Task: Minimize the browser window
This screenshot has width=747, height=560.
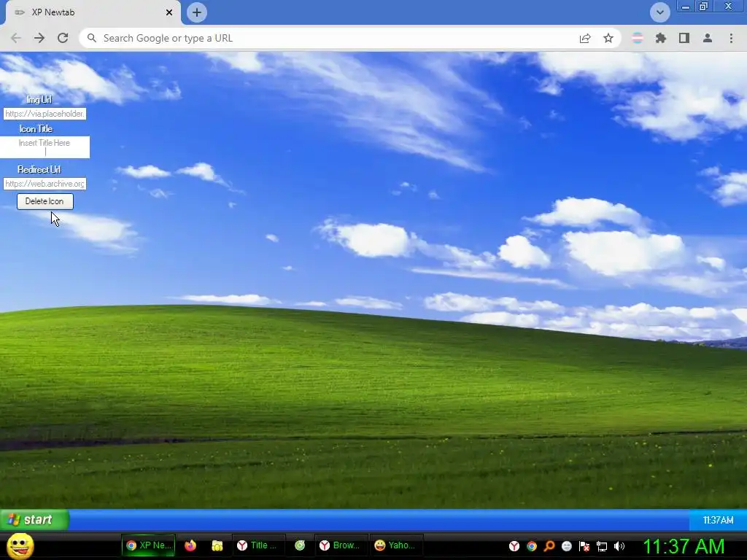Action: [x=686, y=7]
